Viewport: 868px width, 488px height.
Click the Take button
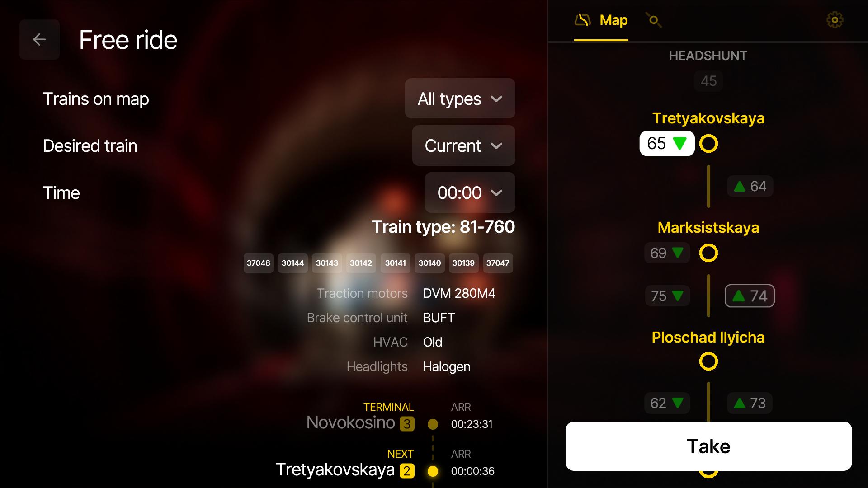(x=709, y=446)
